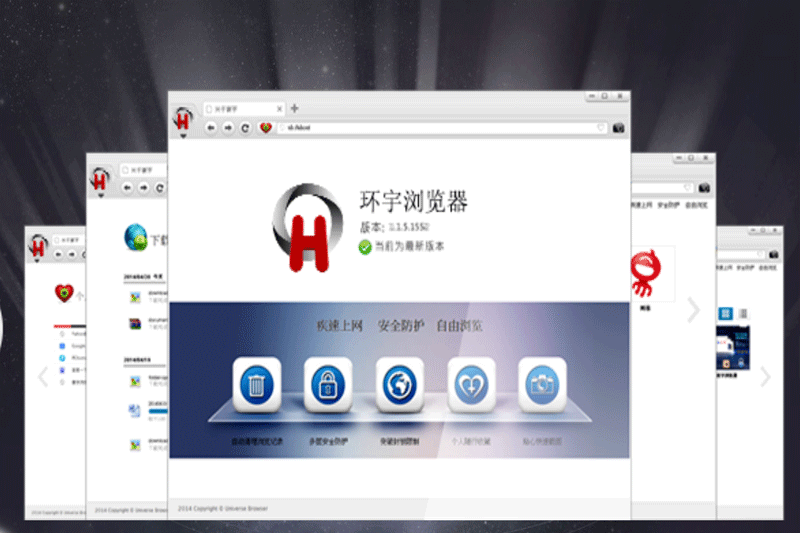Click copyright text in front window footer
Viewport: 800px width, 533px height.
point(223,509)
